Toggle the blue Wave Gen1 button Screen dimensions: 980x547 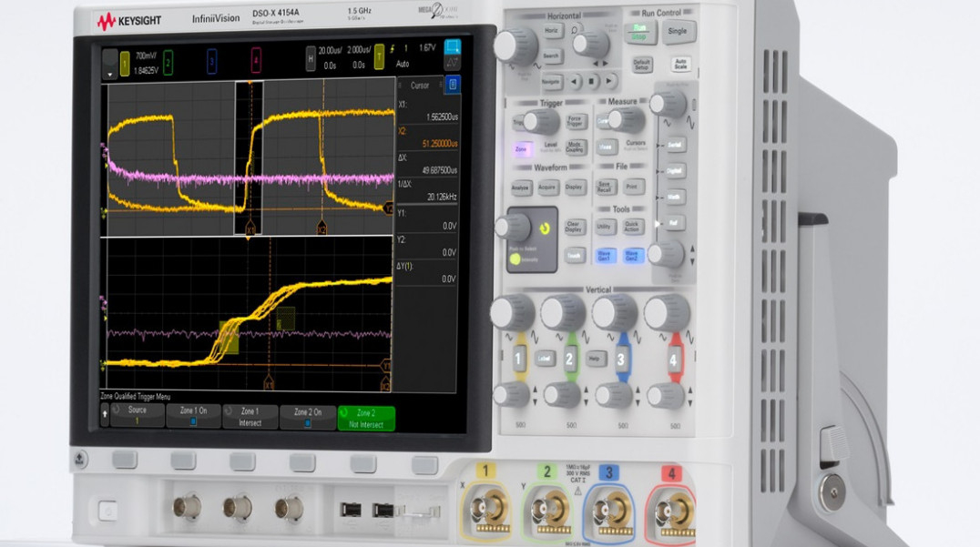(605, 256)
